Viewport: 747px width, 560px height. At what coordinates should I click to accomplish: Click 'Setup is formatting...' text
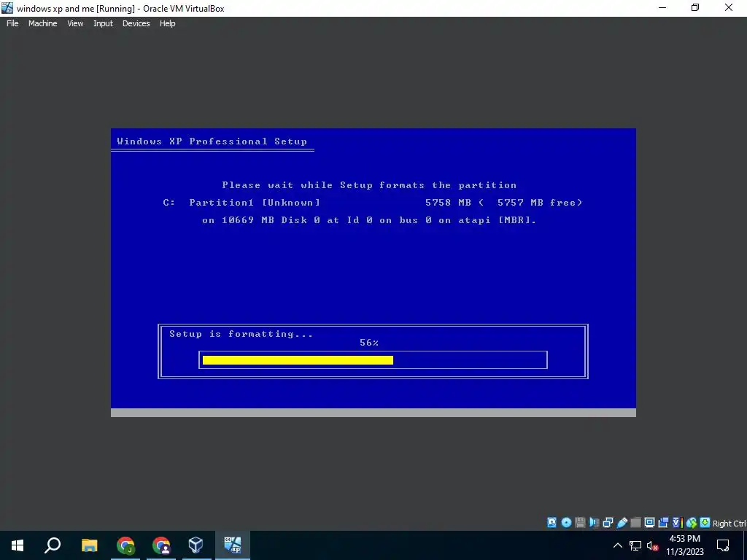coord(241,334)
